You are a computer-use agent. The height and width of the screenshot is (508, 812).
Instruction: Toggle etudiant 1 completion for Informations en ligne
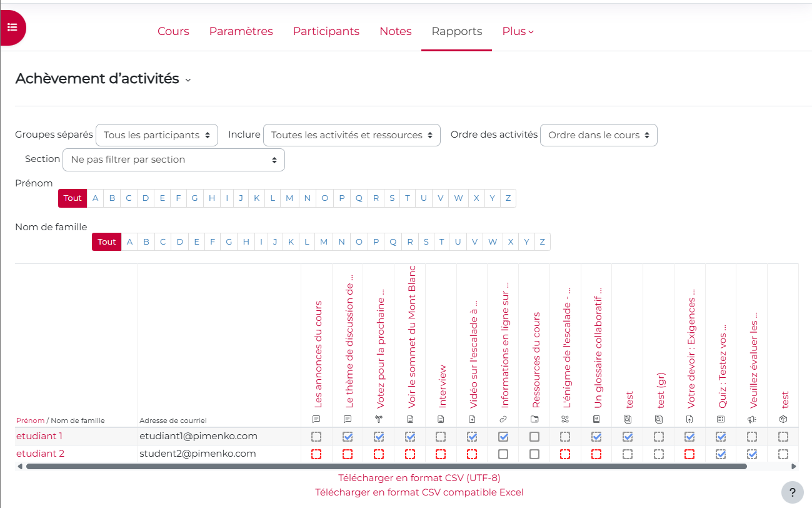503,437
